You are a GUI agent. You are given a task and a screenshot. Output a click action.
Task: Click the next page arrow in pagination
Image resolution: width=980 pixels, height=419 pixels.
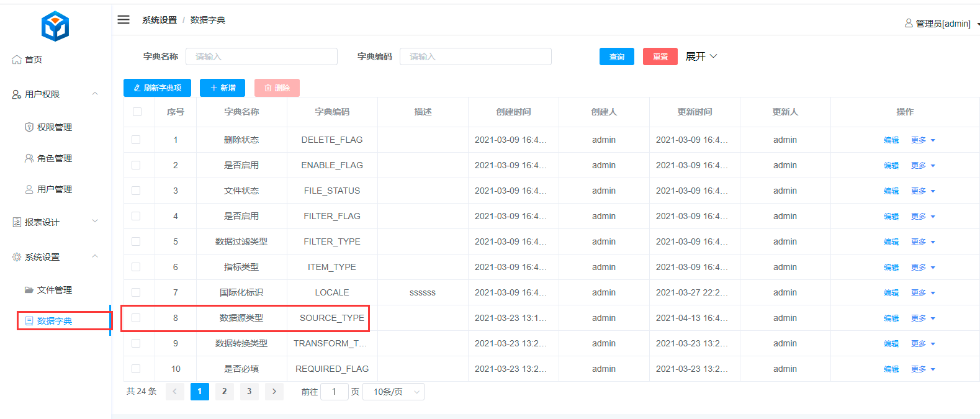click(x=274, y=392)
